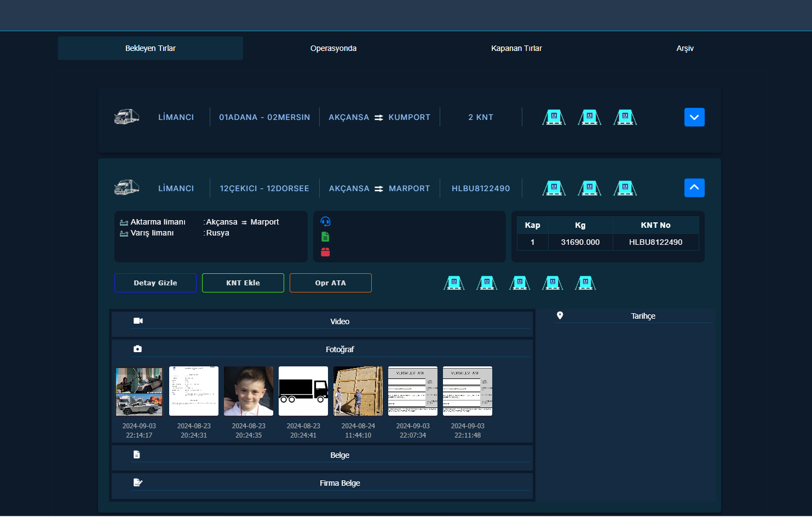Expand the Firma Belge section
The height and width of the screenshot is (517, 812).
click(339, 483)
